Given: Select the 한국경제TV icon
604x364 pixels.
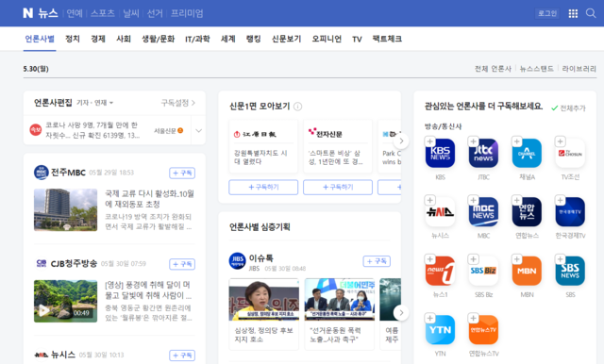Looking at the screenshot, I should pyautogui.click(x=570, y=212).
